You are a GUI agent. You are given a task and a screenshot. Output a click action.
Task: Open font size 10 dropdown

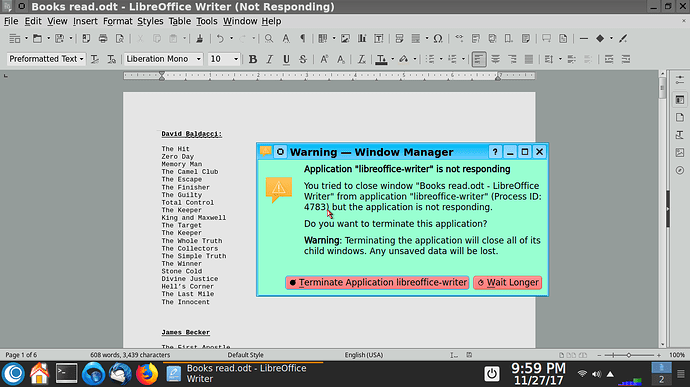tap(236, 59)
